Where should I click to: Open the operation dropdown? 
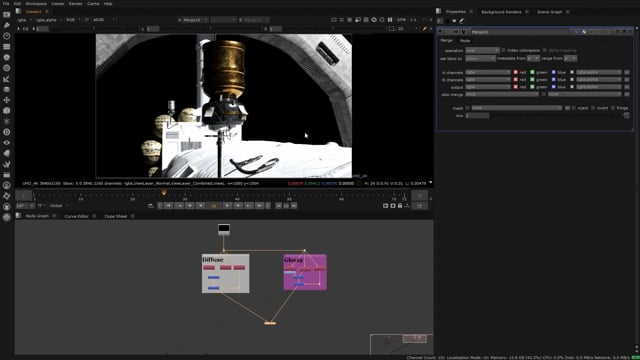click(x=482, y=50)
